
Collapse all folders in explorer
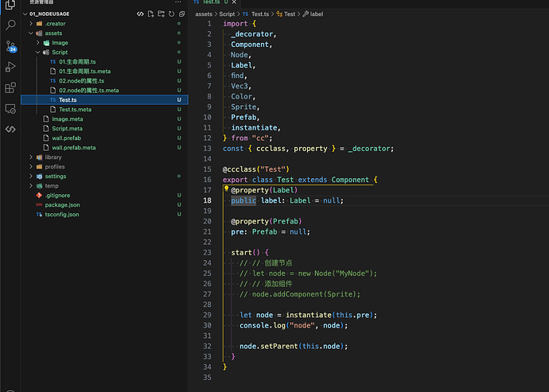click(182, 14)
